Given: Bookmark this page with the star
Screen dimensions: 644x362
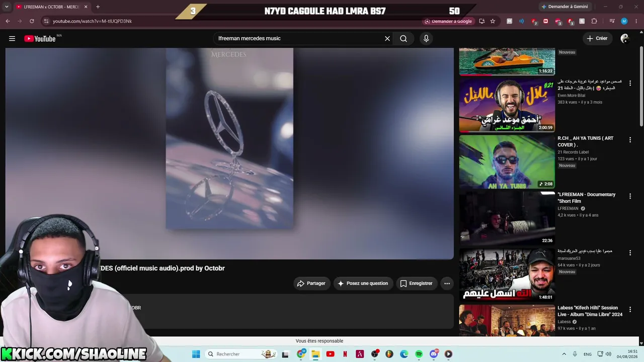Looking at the screenshot, I should pyautogui.click(x=493, y=21).
